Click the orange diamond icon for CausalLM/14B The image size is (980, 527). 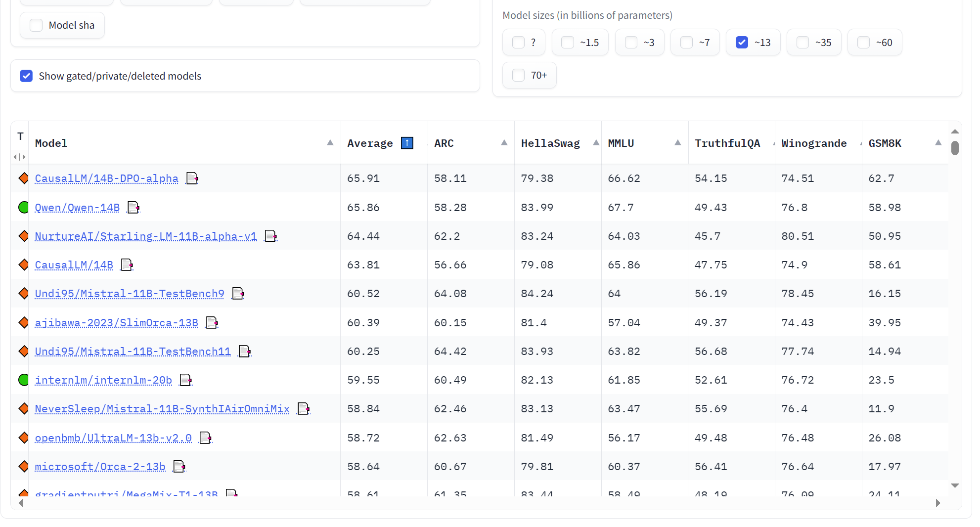click(x=23, y=265)
